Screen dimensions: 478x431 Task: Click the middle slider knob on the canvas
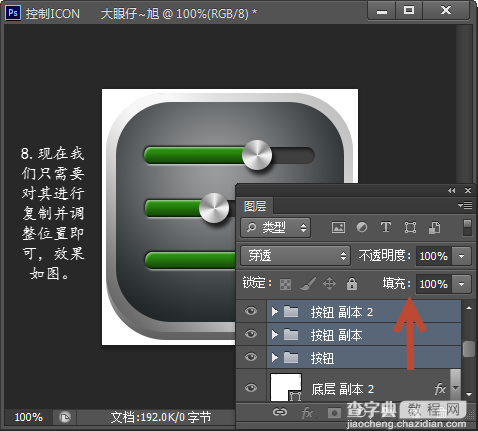pos(214,208)
